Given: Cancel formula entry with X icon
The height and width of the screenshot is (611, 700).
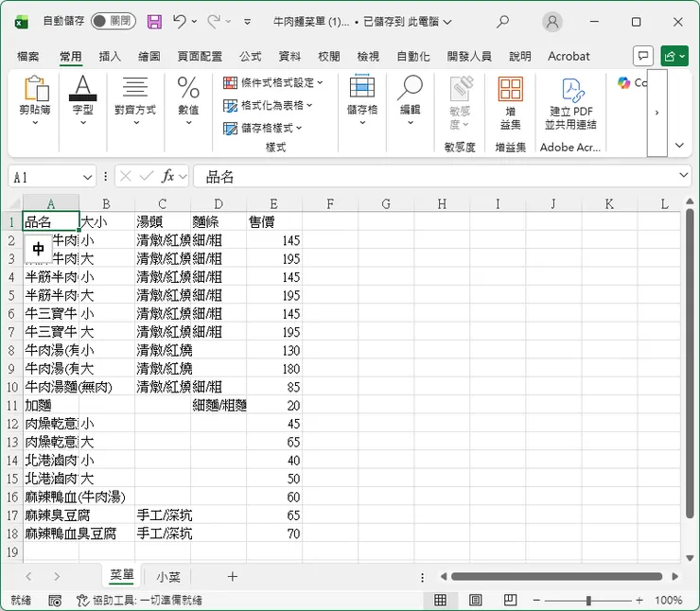Looking at the screenshot, I should tap(126, 176).
